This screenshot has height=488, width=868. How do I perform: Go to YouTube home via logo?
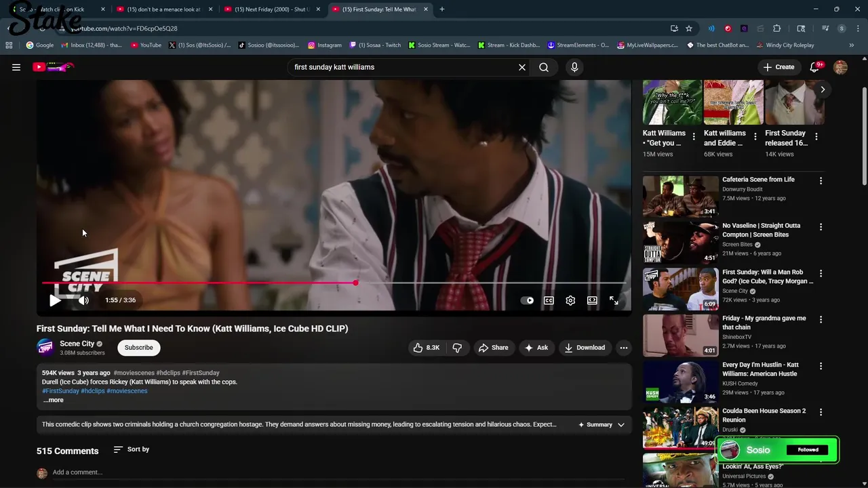(53, 67)
